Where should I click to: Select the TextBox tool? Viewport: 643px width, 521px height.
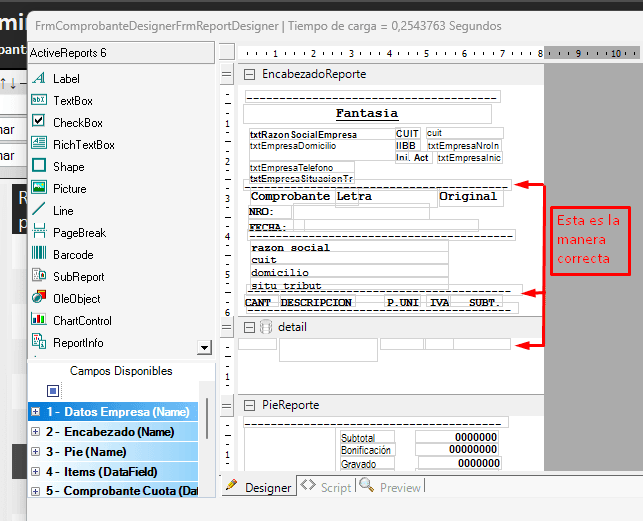pyautogui.click(x=72, y=100)
